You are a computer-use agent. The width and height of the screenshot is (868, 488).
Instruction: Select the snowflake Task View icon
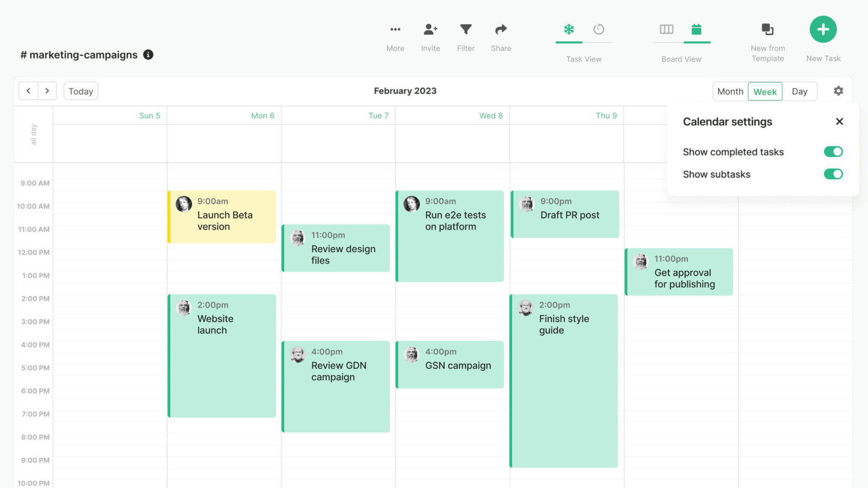click(x=569, y=30)
